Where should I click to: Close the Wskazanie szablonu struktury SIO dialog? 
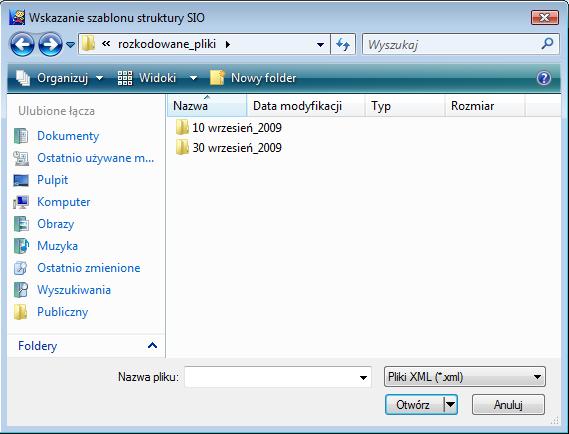click(x=544, y=17)
